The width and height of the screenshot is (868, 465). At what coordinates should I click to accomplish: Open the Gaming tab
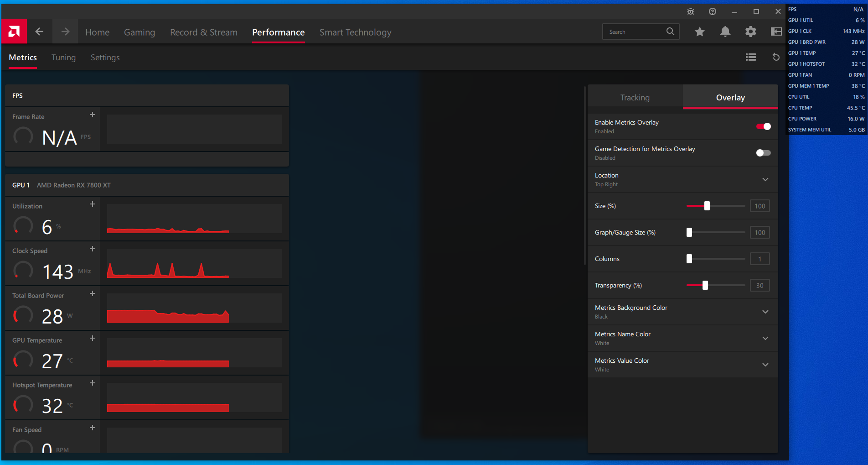139,32
